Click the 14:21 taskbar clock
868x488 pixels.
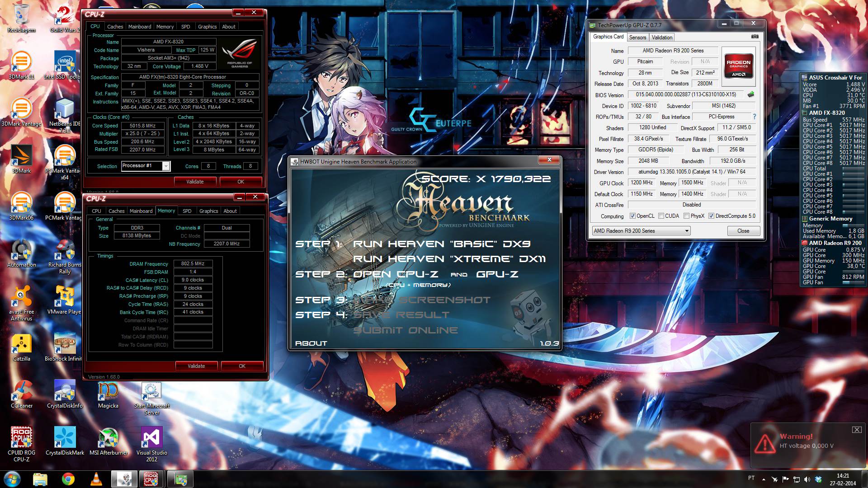pos(843,476)
